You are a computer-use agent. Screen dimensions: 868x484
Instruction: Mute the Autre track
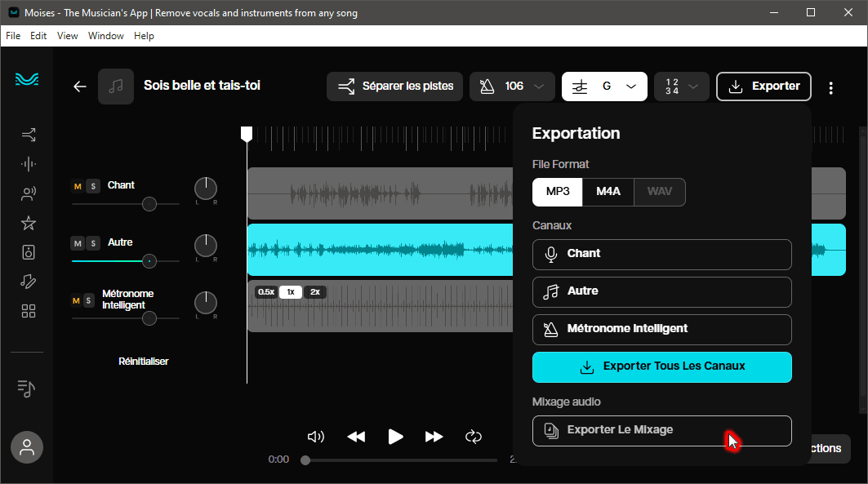coord(78,243)
